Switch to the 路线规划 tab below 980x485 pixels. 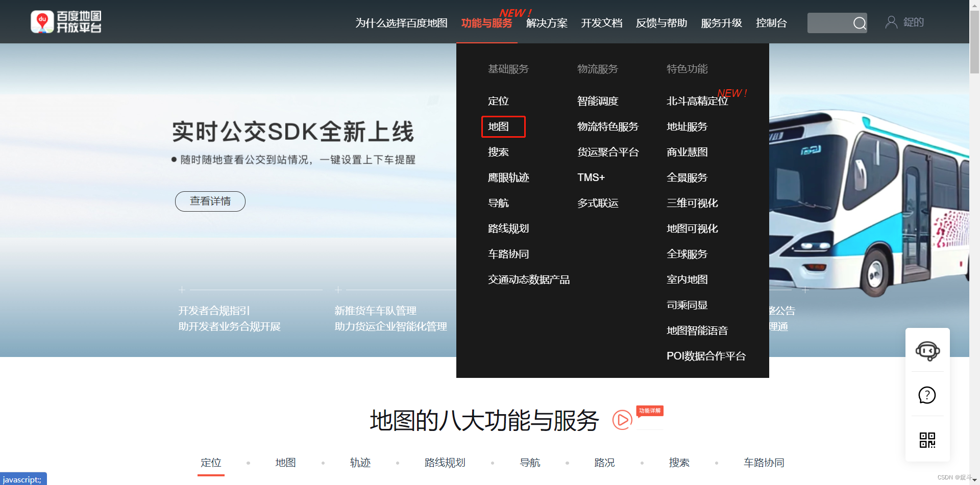445,463
